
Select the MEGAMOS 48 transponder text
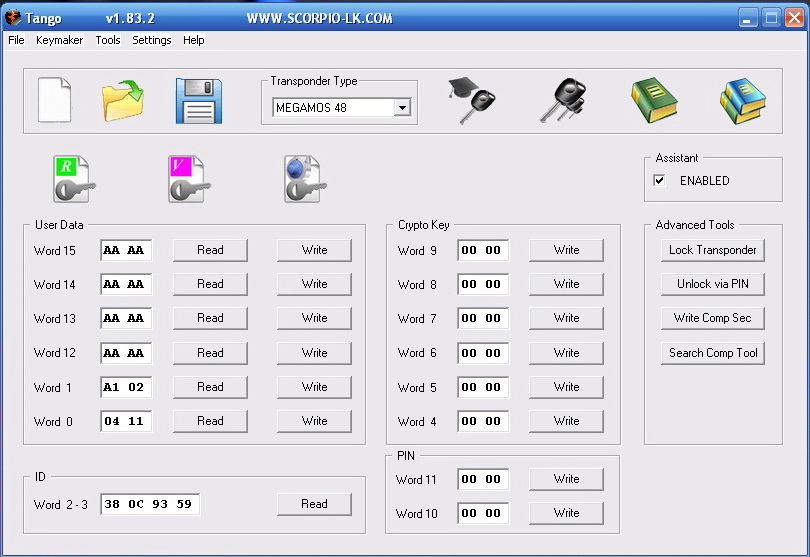click(x=311, y=107)
